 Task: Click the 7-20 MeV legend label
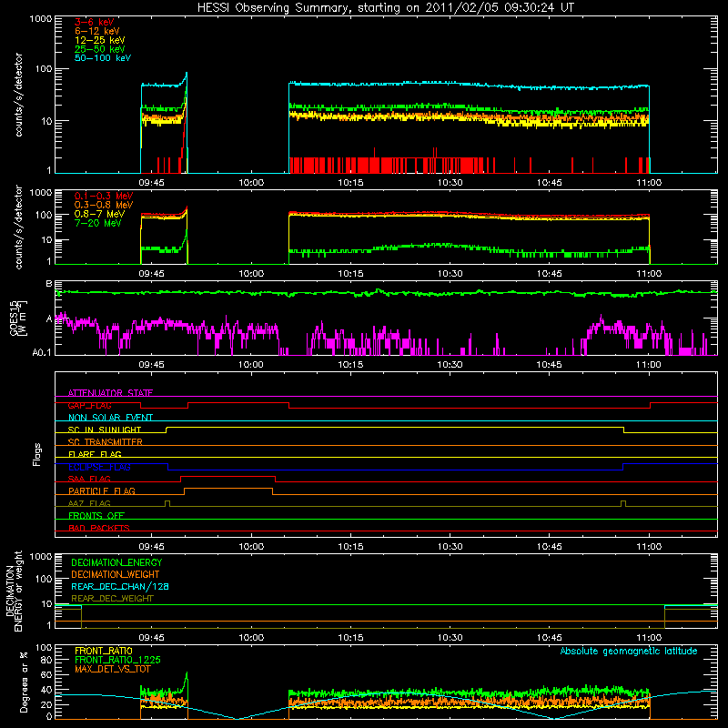pyautogui.click(x=98, y=223)
